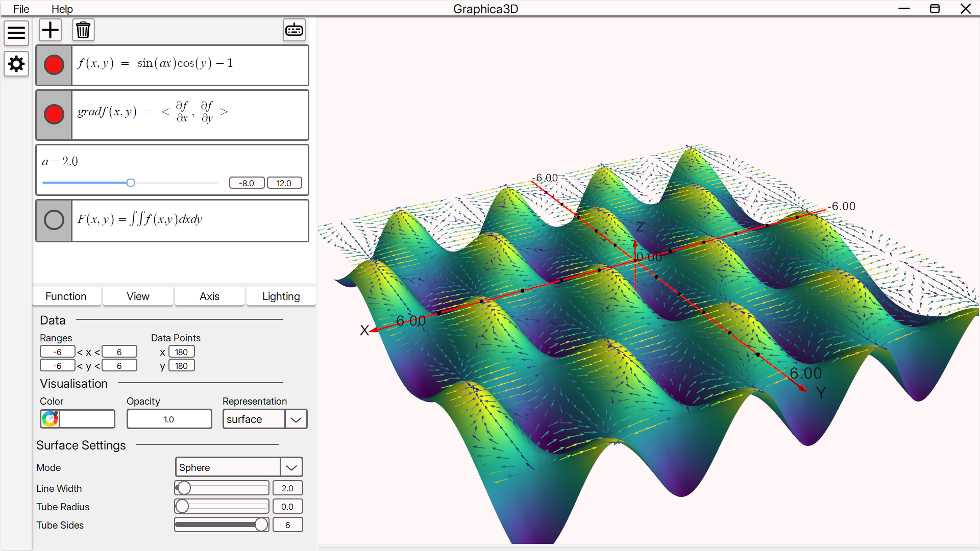
Task: Click the f(x,y) = sin(ax)cos(y) − 1 expression
Action: pos(155,63)
